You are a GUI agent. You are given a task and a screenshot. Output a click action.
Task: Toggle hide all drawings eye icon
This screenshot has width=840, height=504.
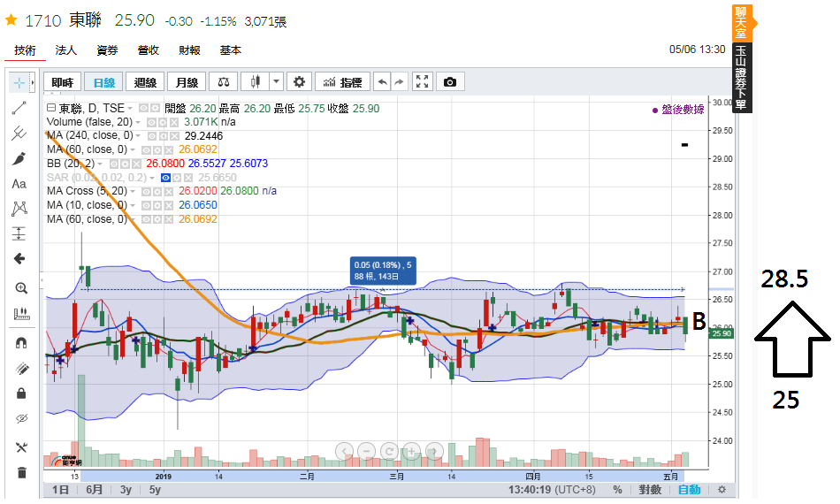click(21, 419)
